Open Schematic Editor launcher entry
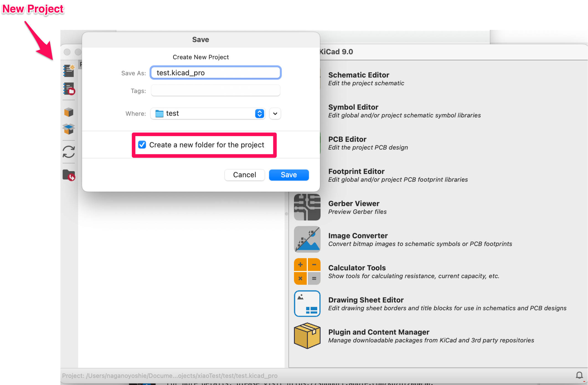The image size is (588, 385). point(359,75)
